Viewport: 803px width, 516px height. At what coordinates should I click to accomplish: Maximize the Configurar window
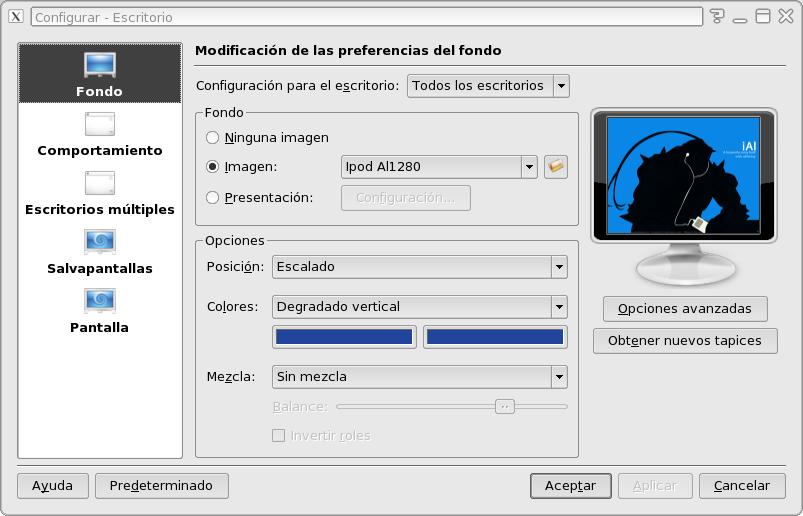[x=763, y=16]
